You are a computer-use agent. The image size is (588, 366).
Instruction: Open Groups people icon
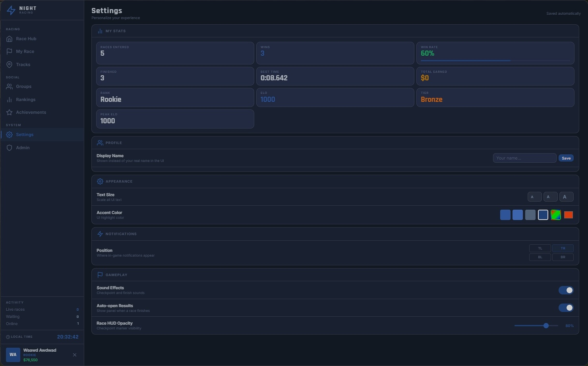(10, 86)
